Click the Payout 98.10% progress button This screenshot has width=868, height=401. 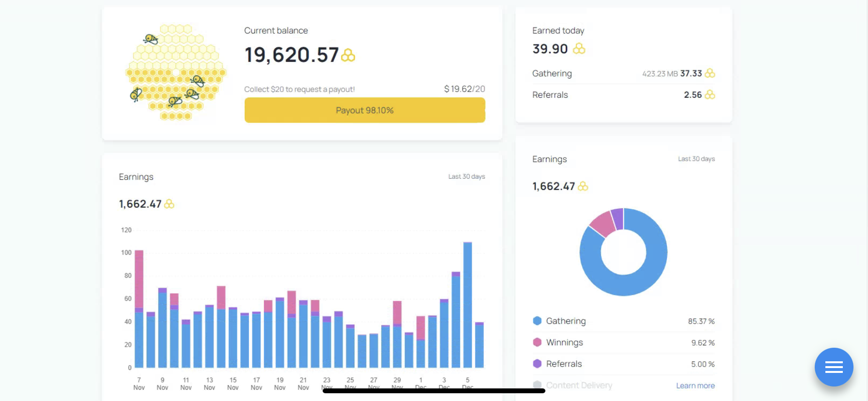(x=365, y=110)
